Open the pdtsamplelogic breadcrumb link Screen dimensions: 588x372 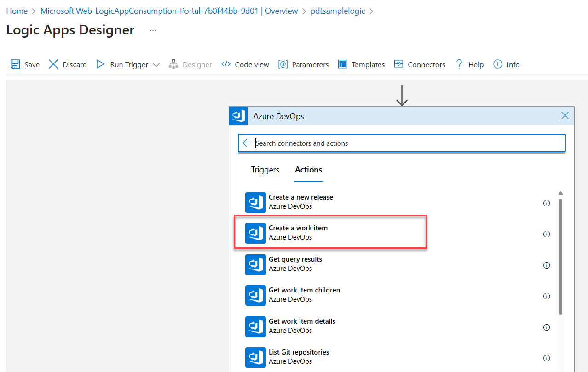click(x=338, y=11)
